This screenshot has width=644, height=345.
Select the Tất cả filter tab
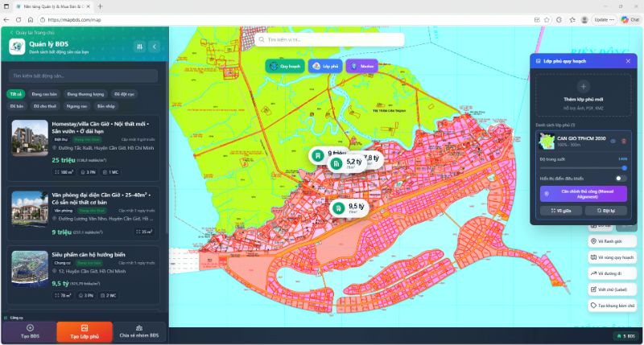click(x=17, y=94)
